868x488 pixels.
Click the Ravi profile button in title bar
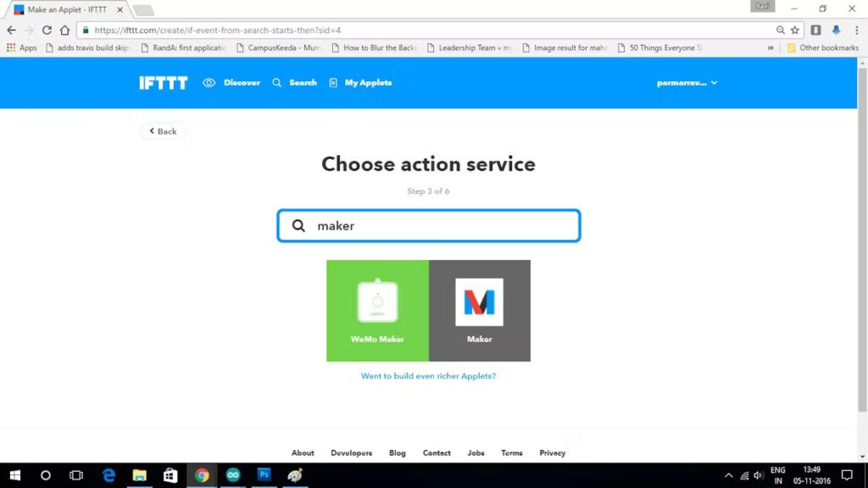coord(762,6)
